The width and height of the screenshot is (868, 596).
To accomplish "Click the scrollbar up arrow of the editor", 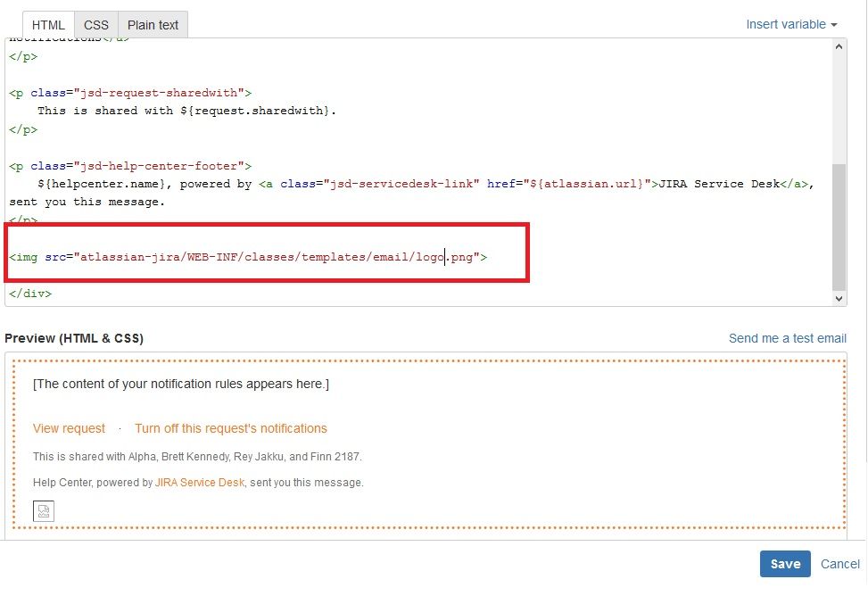I will (839, 46).
